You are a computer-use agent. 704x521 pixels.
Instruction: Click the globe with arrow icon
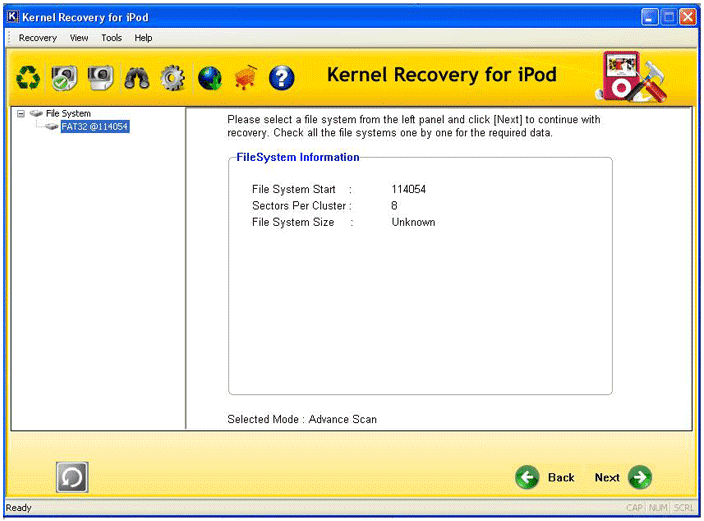click(x=210, y=78)
